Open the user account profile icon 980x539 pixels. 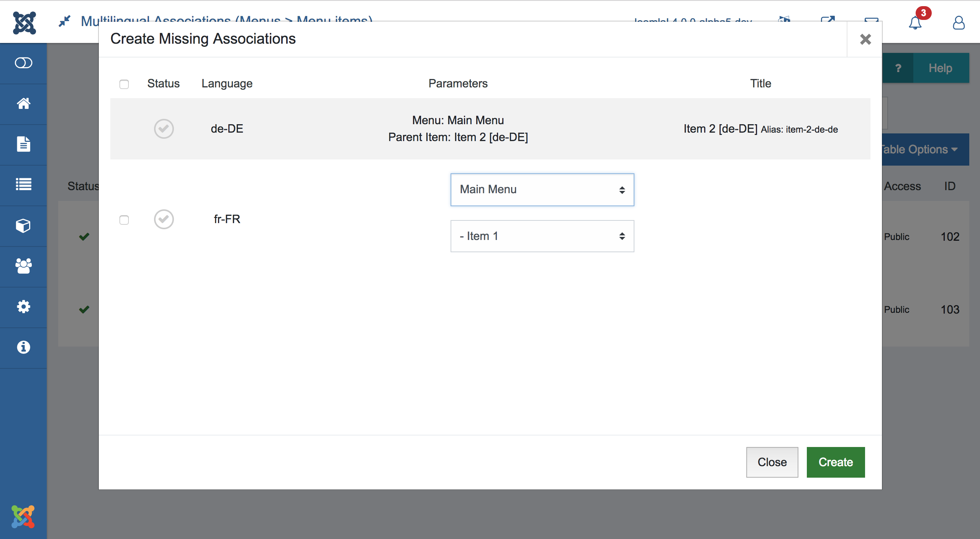click(959, 23)
